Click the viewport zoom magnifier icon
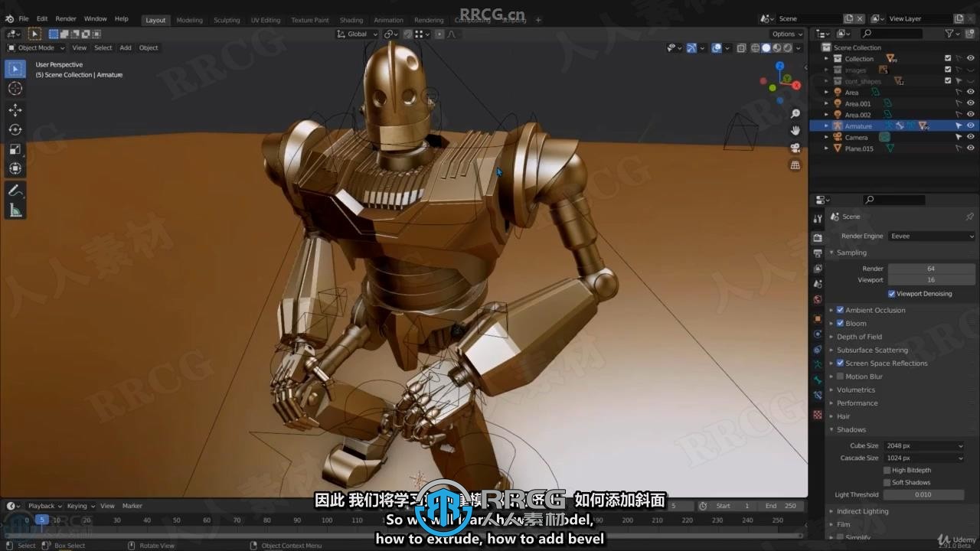This screenshot has height=551, width=980. pyautogui.click(x=795, y=113)
